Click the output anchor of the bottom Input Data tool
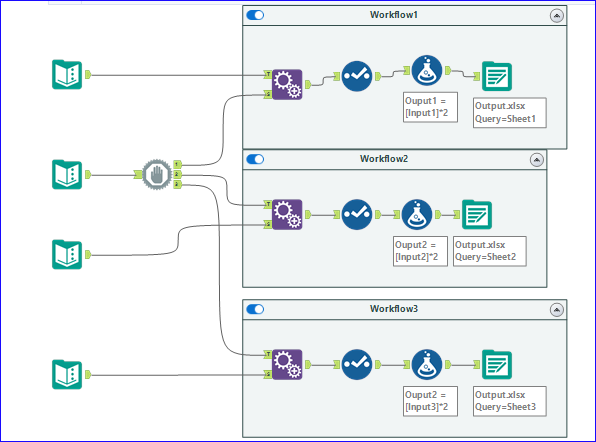 tap(88, 375)
